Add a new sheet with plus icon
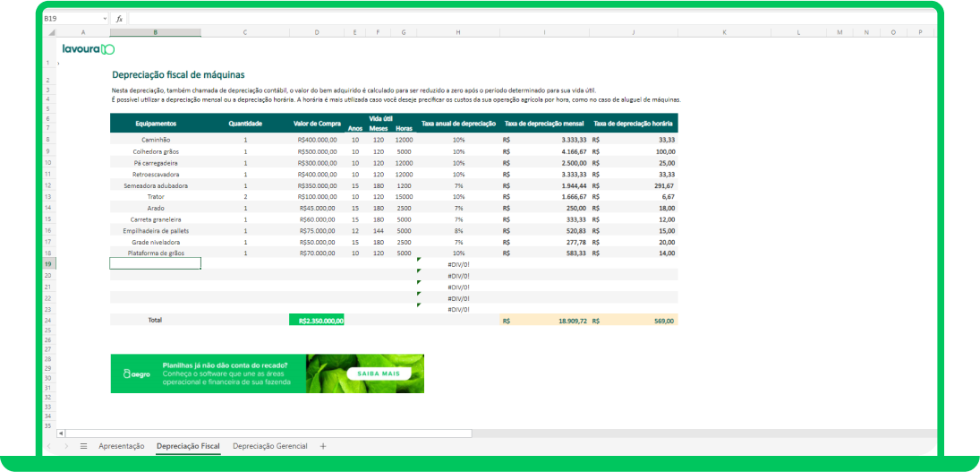Image resolution: width=980 pixels, height=472 pixels. pos(323,446)
